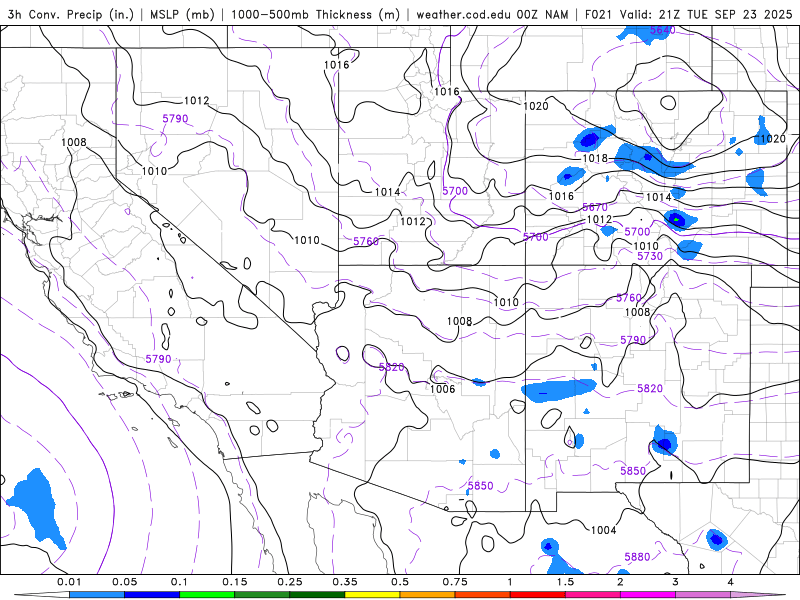Click the dark blue 0.05 legend swatch
The image size is (800, 600).
(152, 595)
